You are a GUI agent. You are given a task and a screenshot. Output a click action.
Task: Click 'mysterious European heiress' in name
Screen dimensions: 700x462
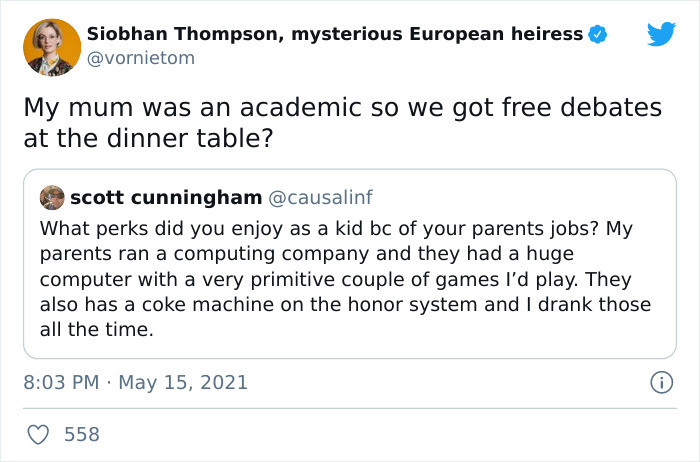coord(437,34)
